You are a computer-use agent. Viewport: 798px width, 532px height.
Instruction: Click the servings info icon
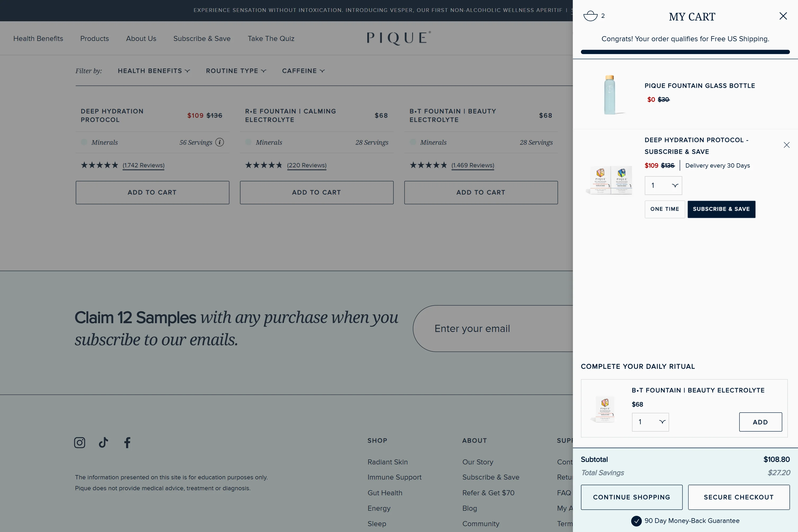point(220,142)
